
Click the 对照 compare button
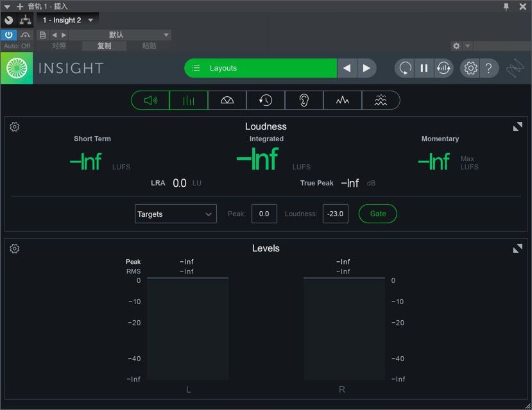[58, 46]
